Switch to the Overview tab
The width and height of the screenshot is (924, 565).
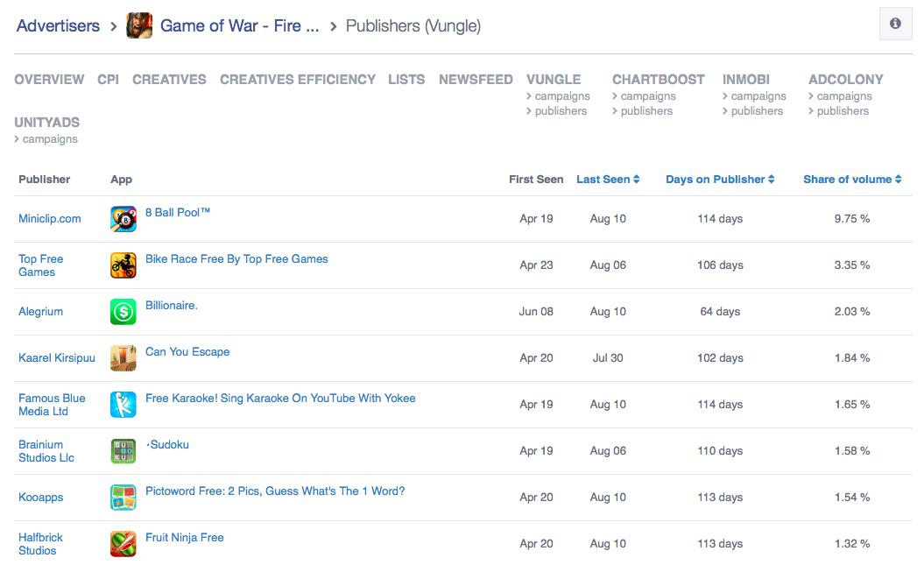[x=49, y=80]
